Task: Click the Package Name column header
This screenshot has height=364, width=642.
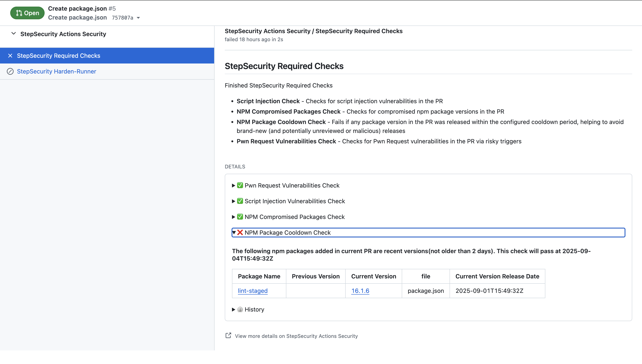Action: point(259,276)
